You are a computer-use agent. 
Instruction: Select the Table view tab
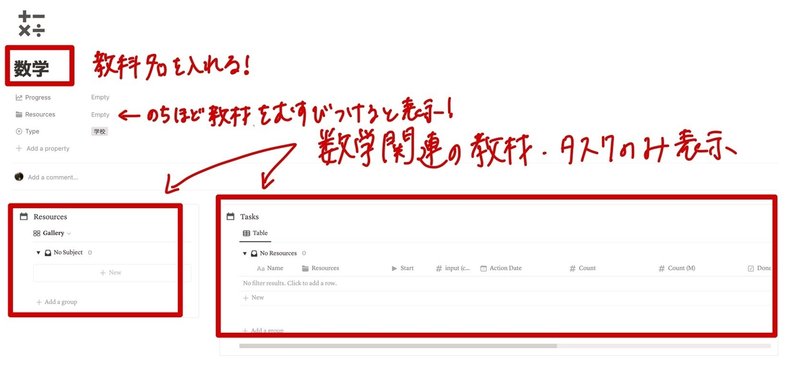coord(255,233)
